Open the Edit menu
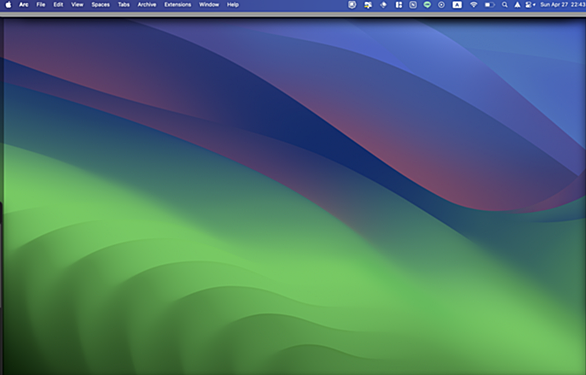Image resolution: width=586 pixels, height=375 pixels. [58, 5]
